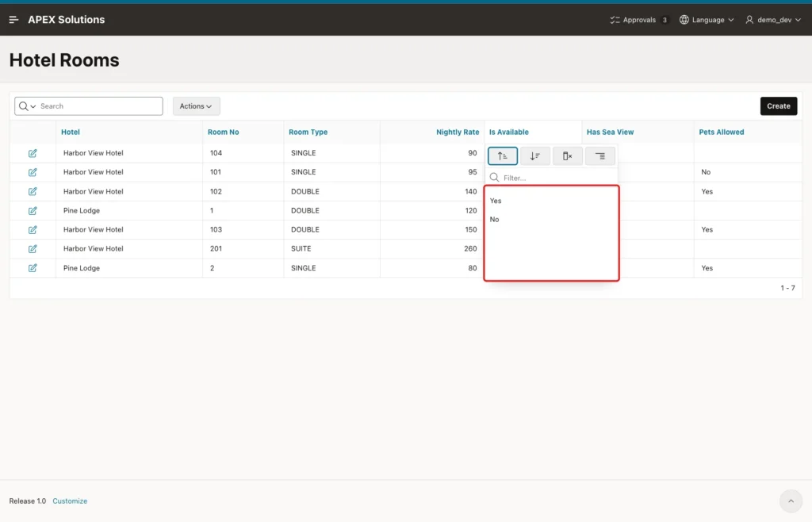Viewport: 812px width, 522px height.
Task: Hide the Is Available column
Action: 568,155
